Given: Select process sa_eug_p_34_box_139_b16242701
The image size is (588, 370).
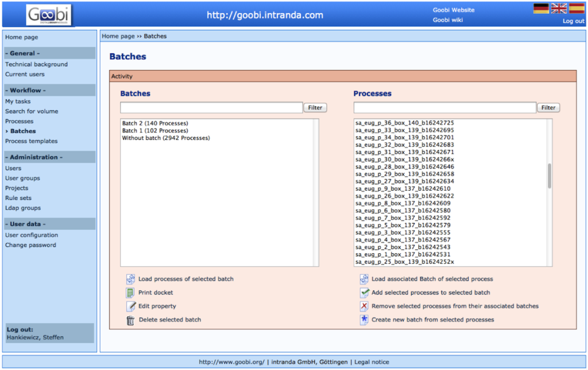Looking at the screenshot, I should (405, 137).
